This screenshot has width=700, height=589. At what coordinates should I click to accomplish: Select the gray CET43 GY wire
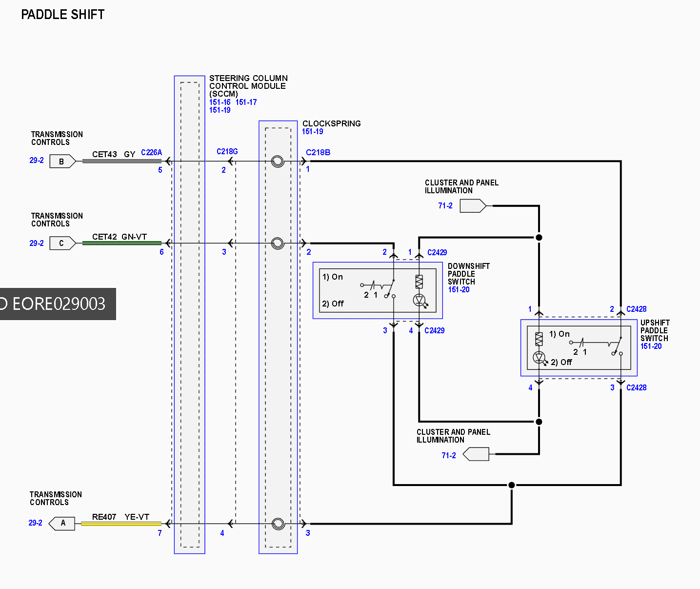coord(122,161)
